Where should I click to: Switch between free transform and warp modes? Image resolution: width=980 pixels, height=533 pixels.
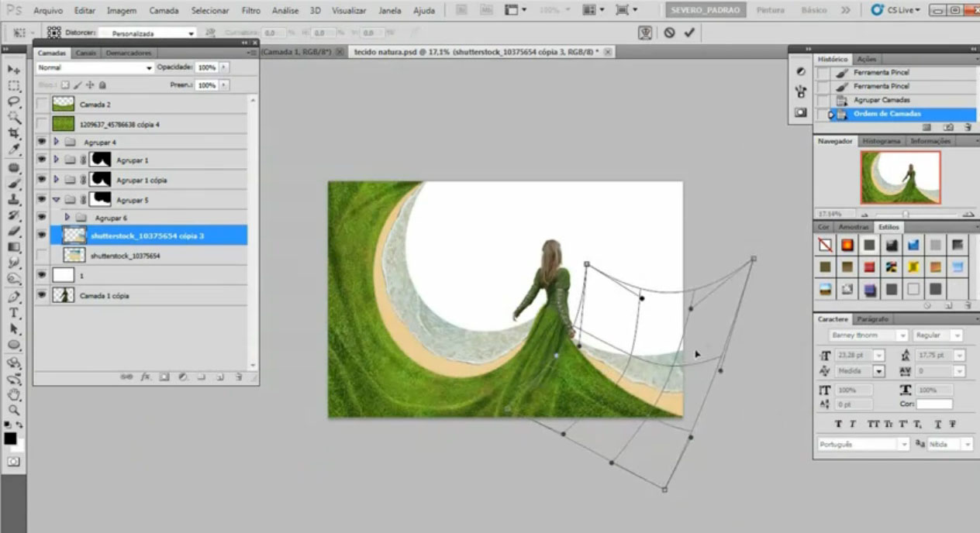point(645,33)
